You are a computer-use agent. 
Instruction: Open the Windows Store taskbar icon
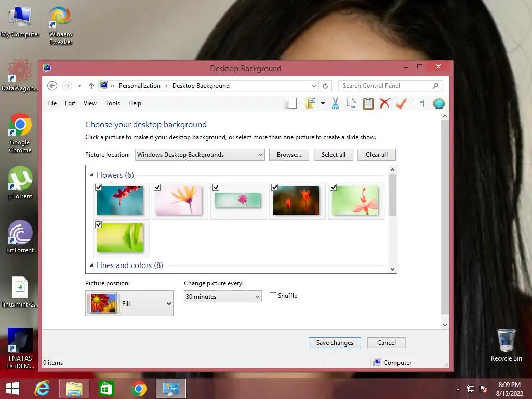tap(106, 389)
